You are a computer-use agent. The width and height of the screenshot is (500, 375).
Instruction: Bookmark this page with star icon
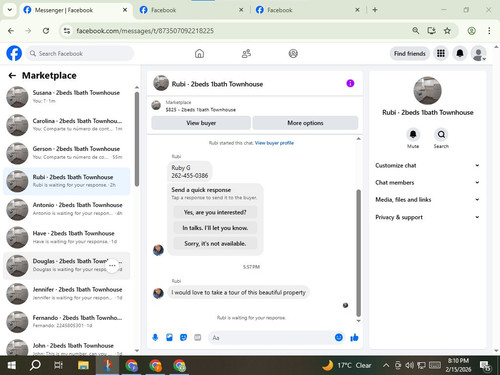pyautogui.click(x=447, y=31)
